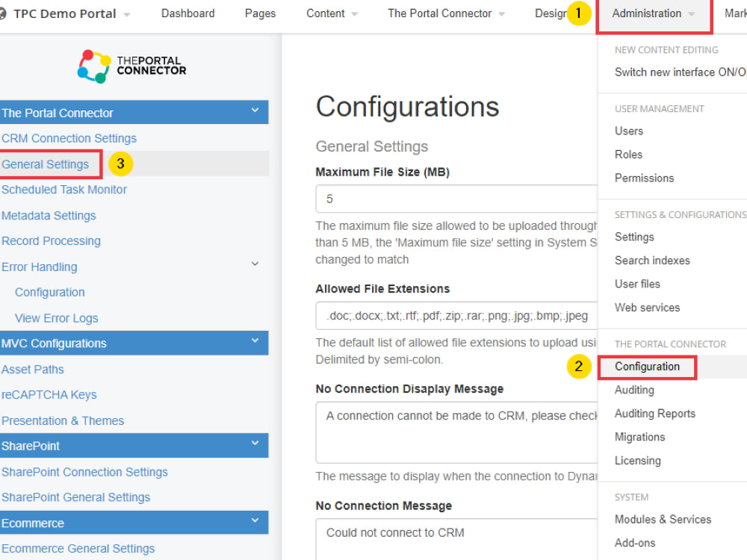
Task: Click the globe icon beside TPC Demo Portal
Action: coord(2,13)
